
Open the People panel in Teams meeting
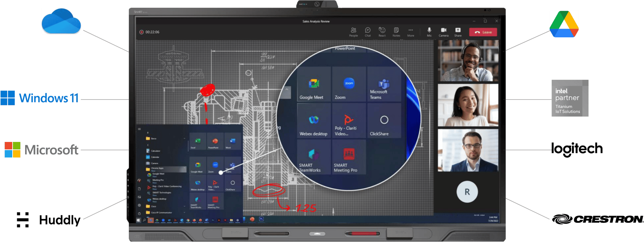[x=353, y=32]
